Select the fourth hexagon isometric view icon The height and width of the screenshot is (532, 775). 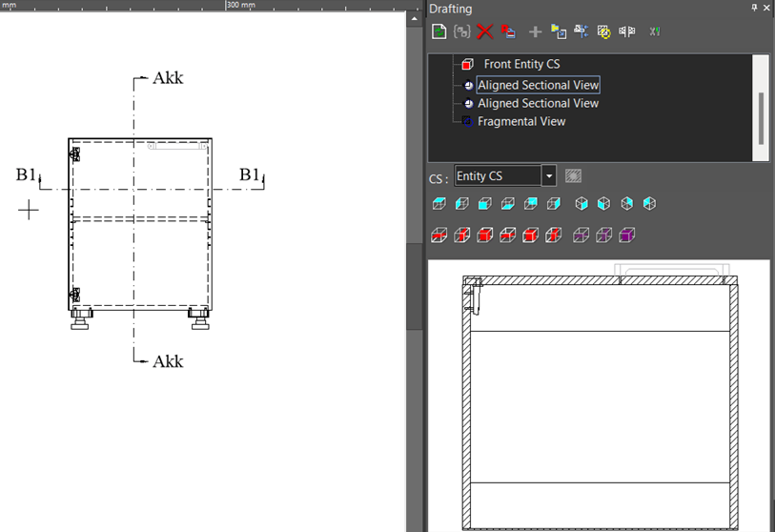point(649,204)
